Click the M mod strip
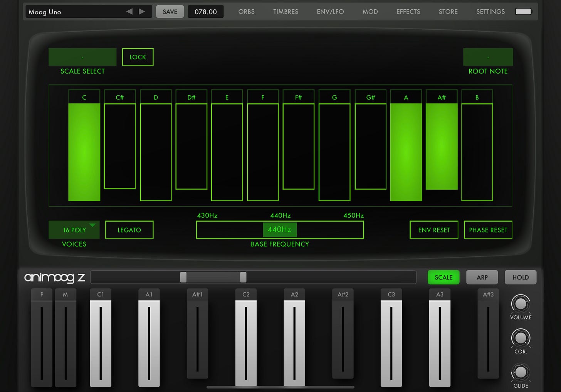 point(66,338)
